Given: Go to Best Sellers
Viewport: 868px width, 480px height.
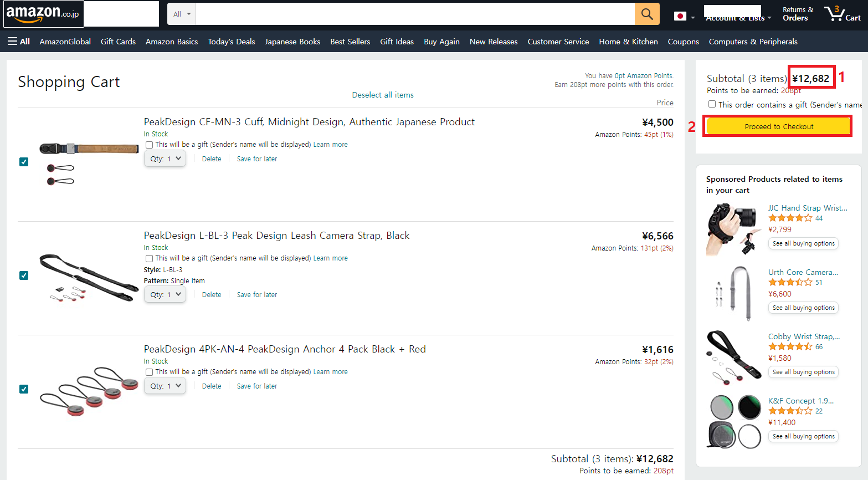Looking at the screenshot, I should coord(350,42).
